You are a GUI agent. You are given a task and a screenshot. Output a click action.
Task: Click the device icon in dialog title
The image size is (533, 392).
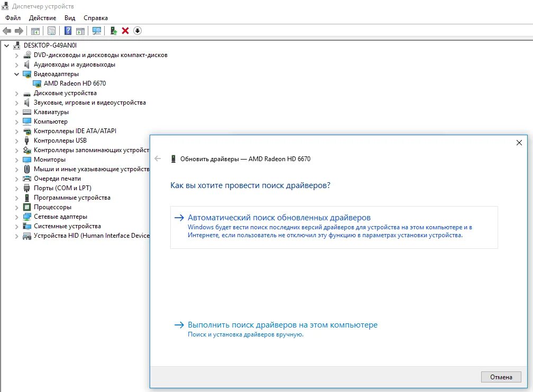pos(173,159)
